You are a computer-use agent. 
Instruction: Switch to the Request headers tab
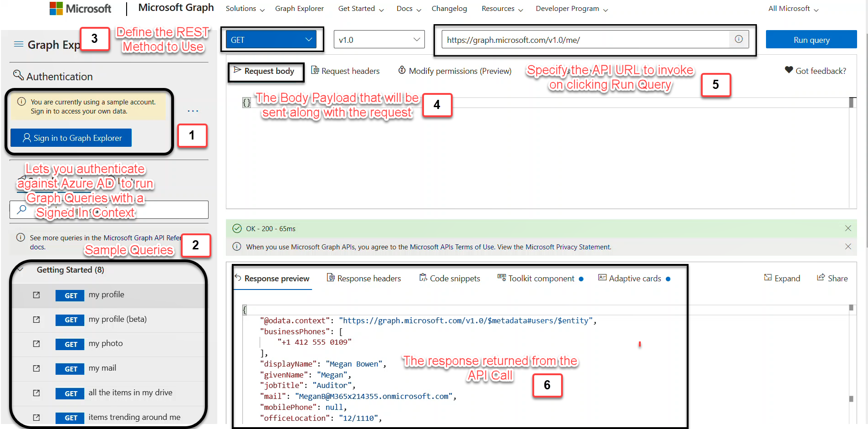pos(345,71)
